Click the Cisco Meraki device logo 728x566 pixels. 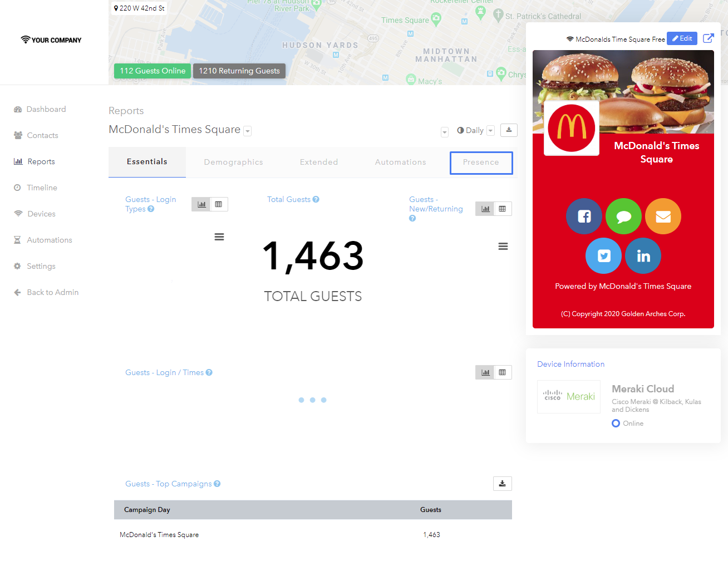click(x=569, y=397)
